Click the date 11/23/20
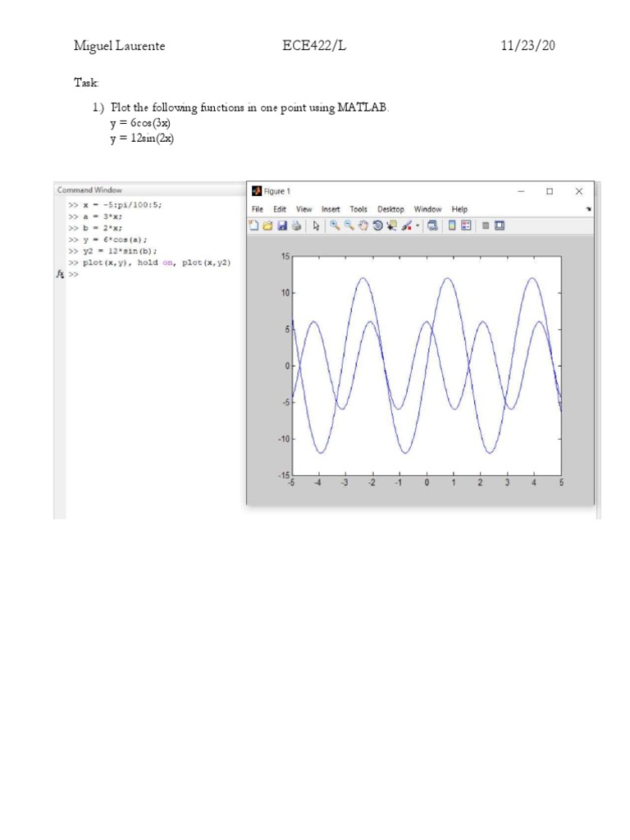 pos(527,46)
